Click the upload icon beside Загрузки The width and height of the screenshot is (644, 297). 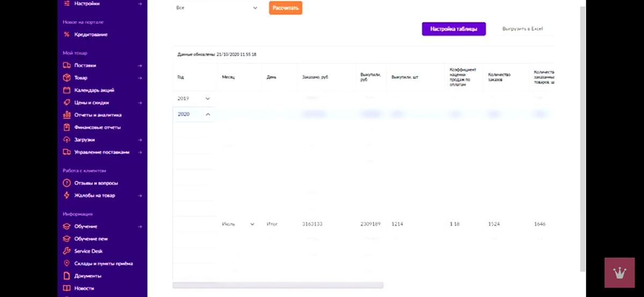click(x=67, y=139)
